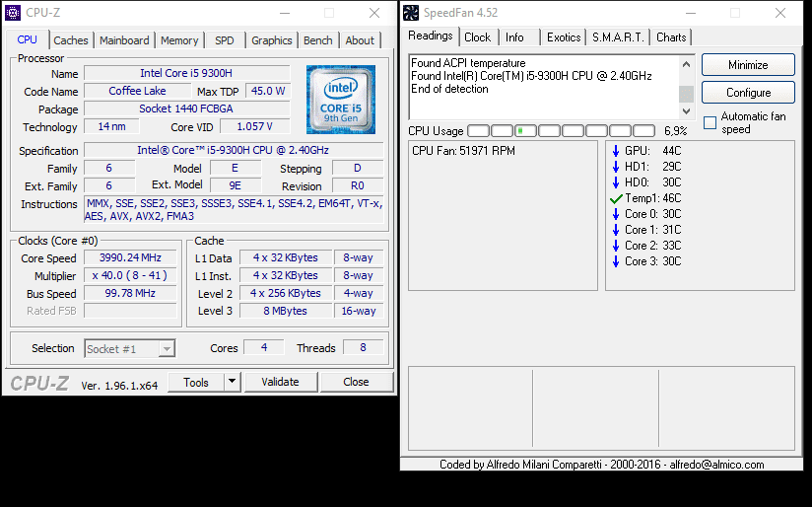Click the green checkmark beside Temp1
The width and height of the screenshot is (812, 507).
[x=616, y=198]
